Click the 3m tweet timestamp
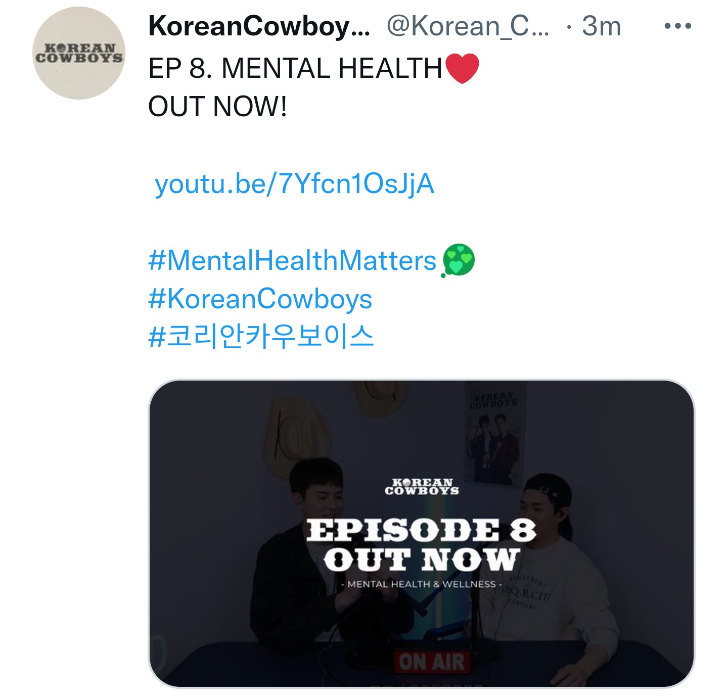This screenshot has width=728, height=700. 601,26
